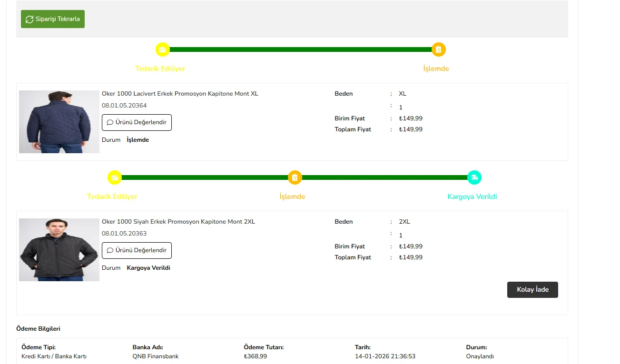
Task: Click the 'Tarih:' label
Action: [x=363, y=347]
